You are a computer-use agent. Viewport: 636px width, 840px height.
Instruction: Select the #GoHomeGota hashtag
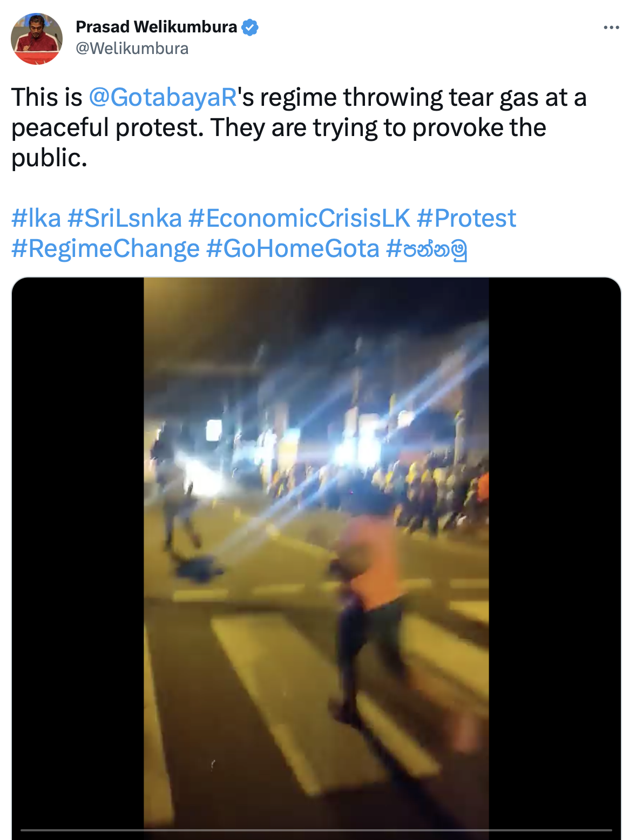[x=293, y=249]
